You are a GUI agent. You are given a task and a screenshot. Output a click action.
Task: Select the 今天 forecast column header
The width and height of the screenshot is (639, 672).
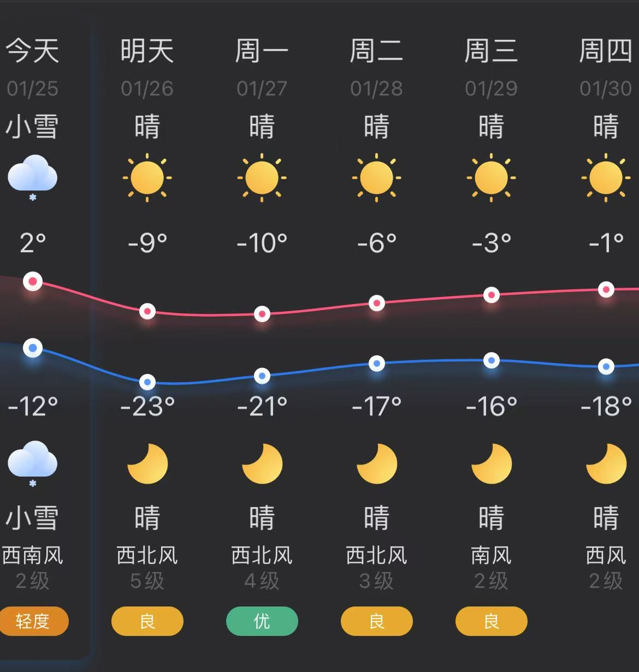(x=33, y=51)
